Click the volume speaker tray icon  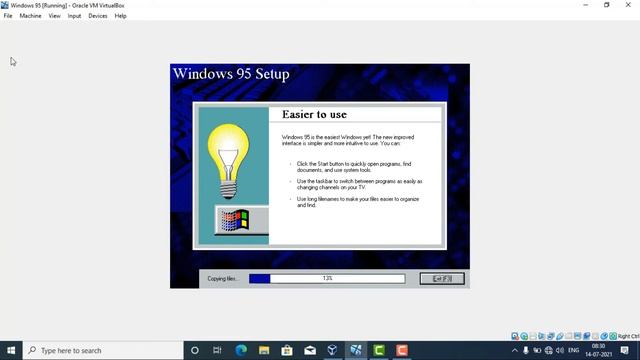pyautogui.click(x=560, y=350)
